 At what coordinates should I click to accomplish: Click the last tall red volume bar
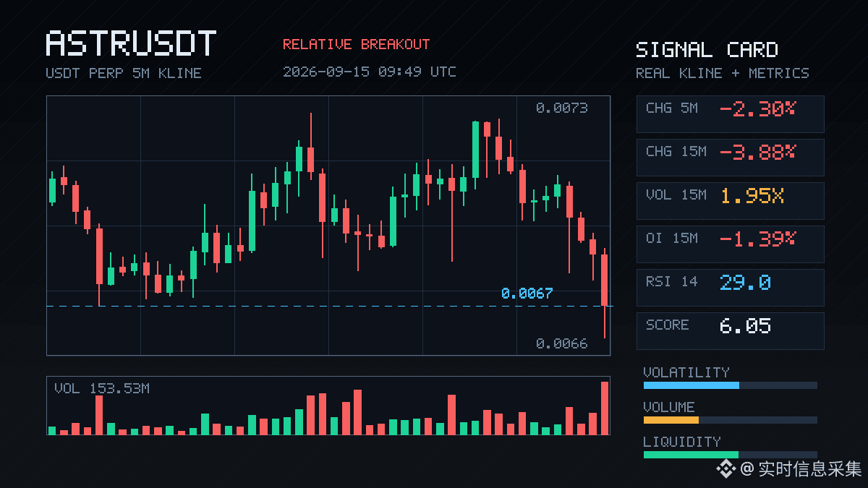[x=605, y=408]
